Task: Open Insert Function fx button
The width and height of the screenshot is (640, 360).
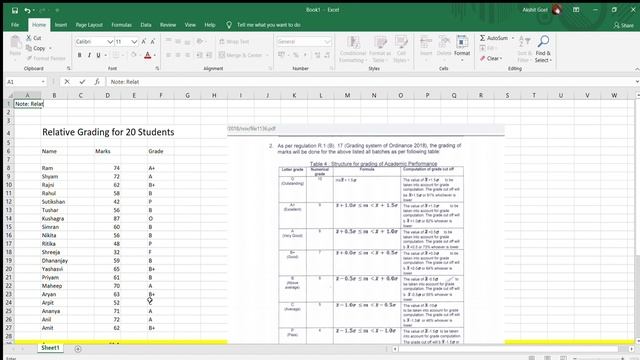Action: (x=97, y=82)
